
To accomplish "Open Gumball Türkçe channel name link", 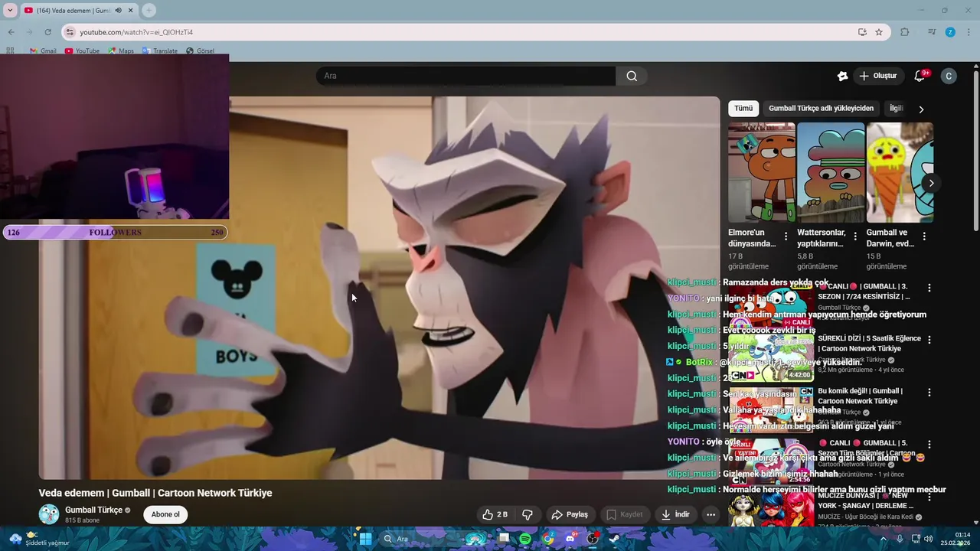I will tap(93, 510).
